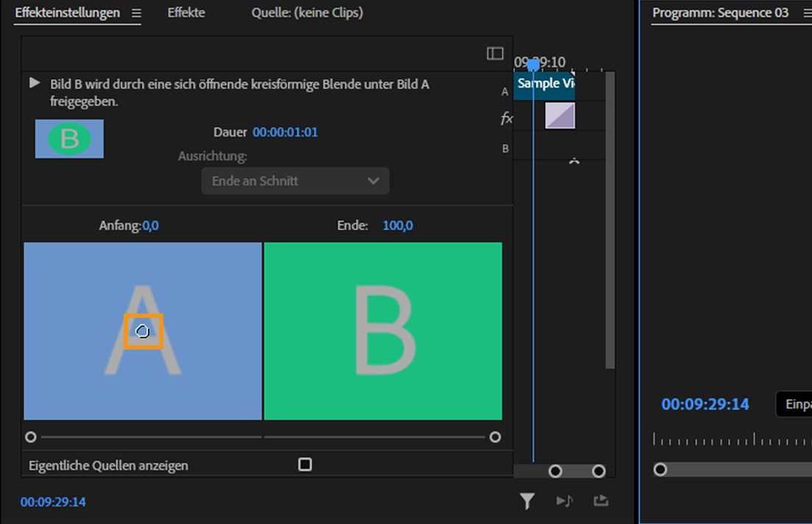812x524 pixels.
Task: Edit the Anfang value 0,0
Action: click(151, 226)
